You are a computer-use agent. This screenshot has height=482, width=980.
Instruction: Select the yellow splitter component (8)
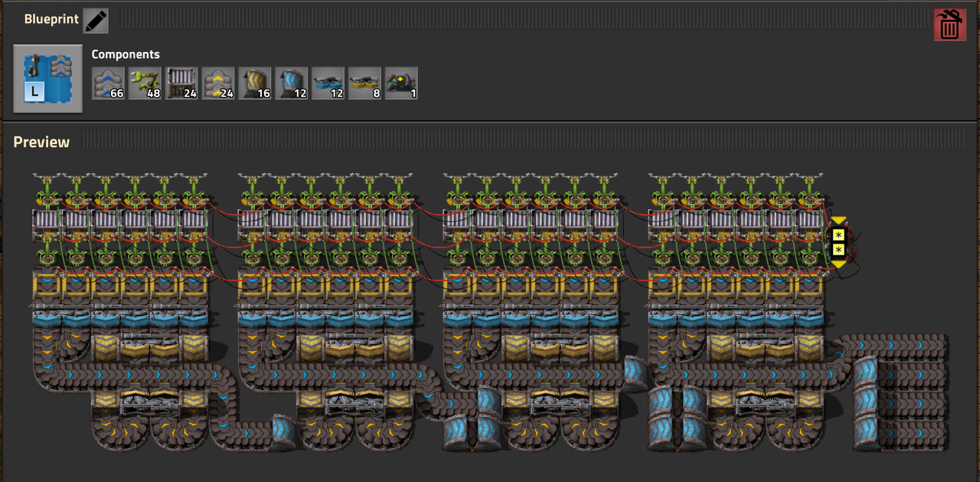[365, 83]
